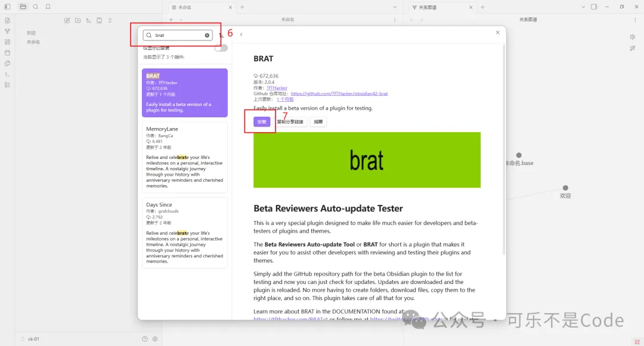This screenshot has height=346, width=644.
Task: Open the TfTHacker author link
Action: tap(277, 88)
